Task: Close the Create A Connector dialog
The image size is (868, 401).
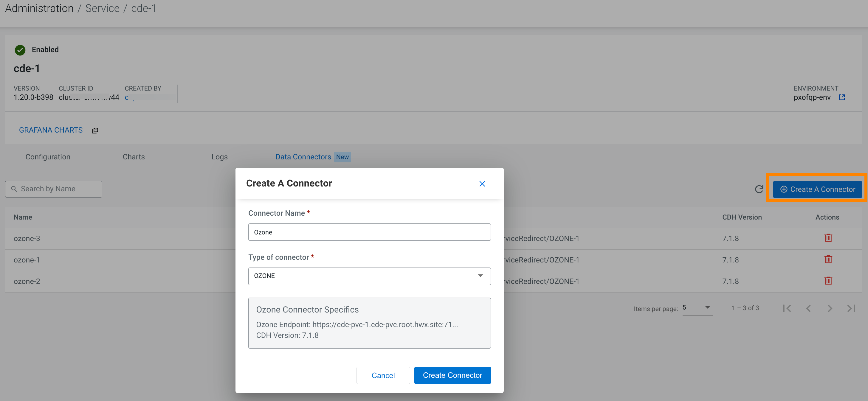Action: click(x=482, y=184)
